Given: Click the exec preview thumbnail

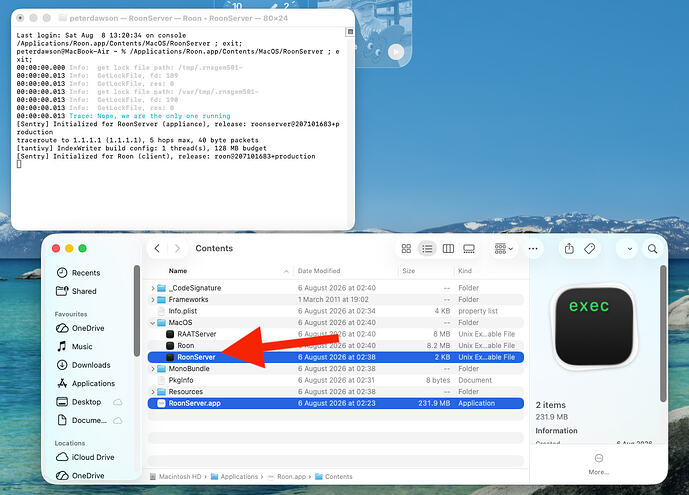Looking at the screenshot, I should 594,327.
